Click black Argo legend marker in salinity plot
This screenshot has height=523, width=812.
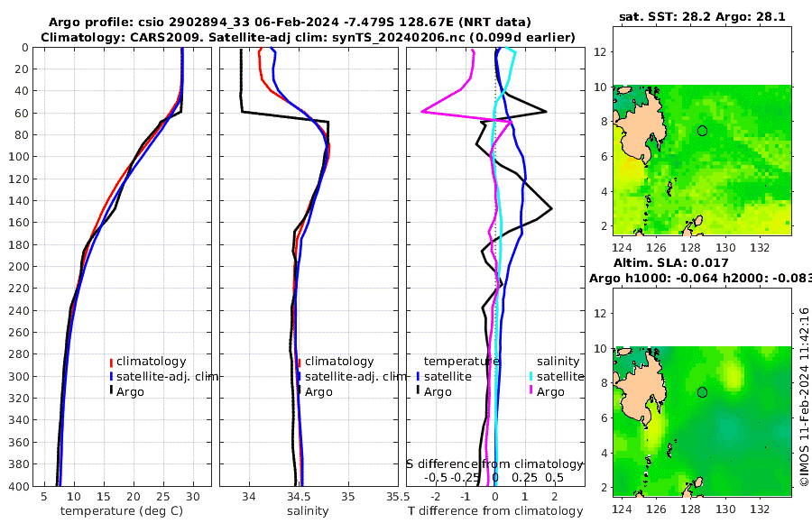click(x=300, y=391)
